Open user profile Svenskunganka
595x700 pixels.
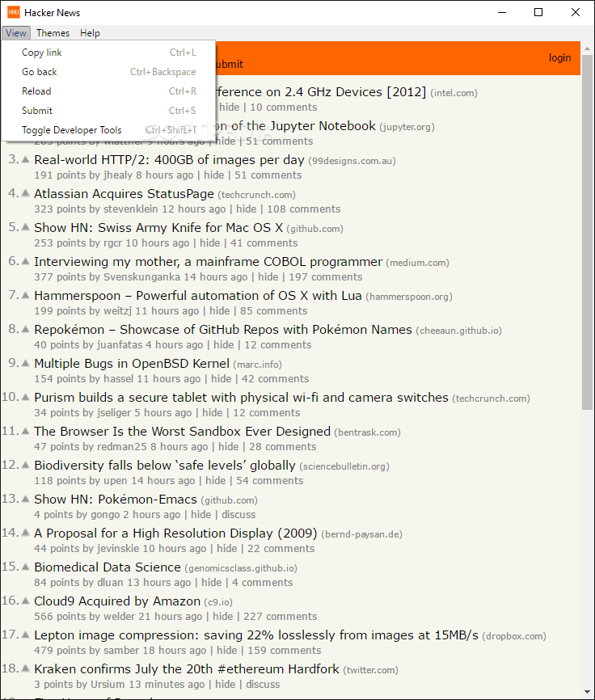pos(142,276)
